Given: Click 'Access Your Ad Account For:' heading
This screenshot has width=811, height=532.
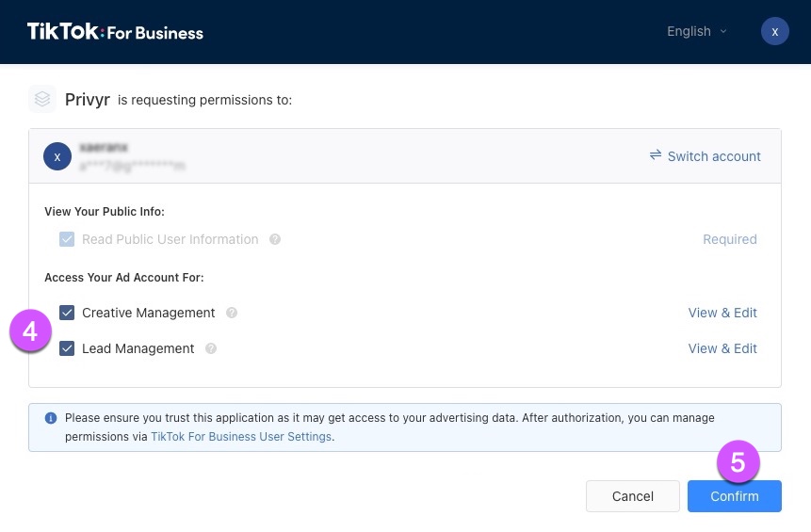Looking at the screenshot, I should pos(124,278).
